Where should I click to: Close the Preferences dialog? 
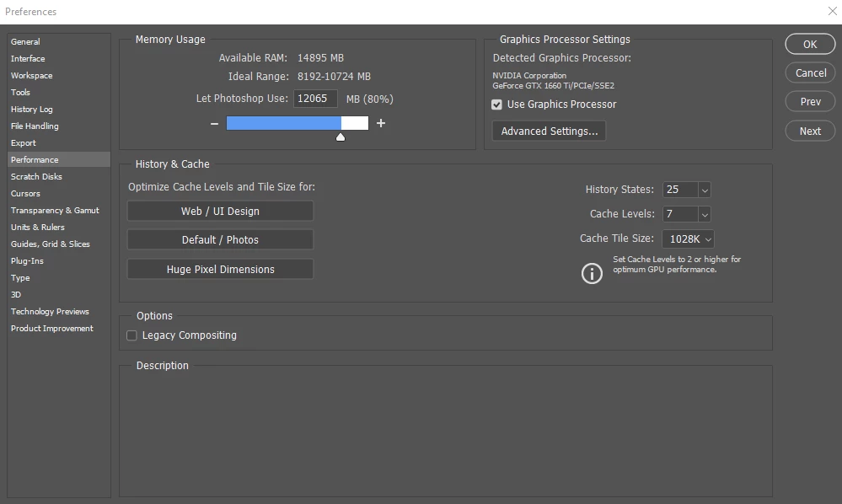(x=833, y=11)
